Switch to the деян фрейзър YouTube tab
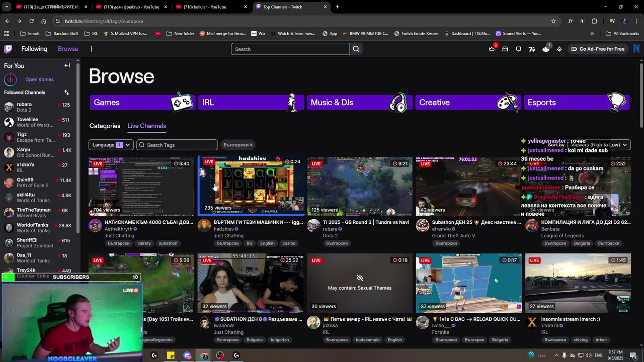Image resolution: width=644 pixels, height=362 pixels. coord(131,7)
